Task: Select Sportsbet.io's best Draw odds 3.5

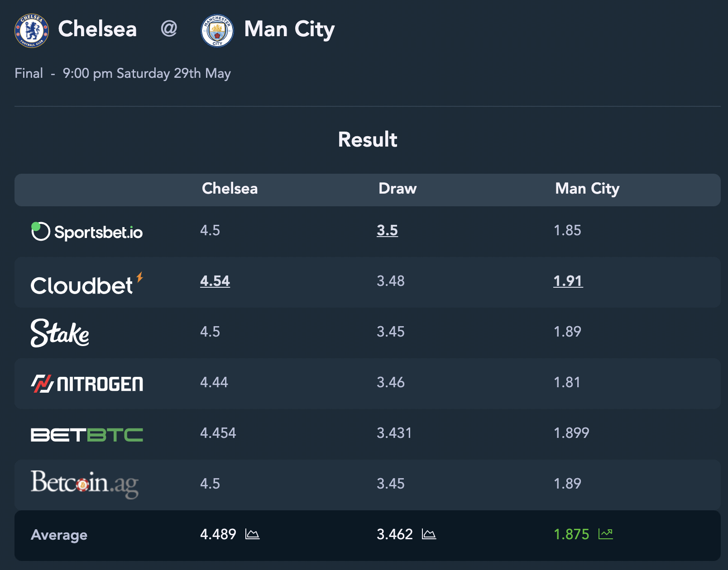Action: [387, 230]
